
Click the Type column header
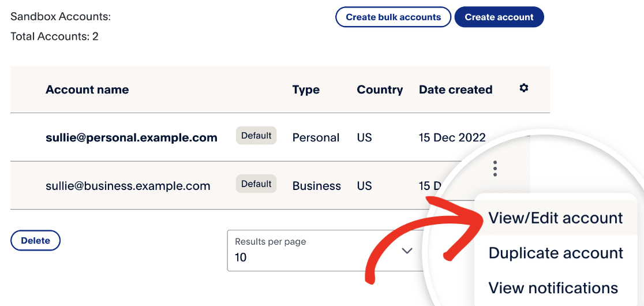click(306, 89)
